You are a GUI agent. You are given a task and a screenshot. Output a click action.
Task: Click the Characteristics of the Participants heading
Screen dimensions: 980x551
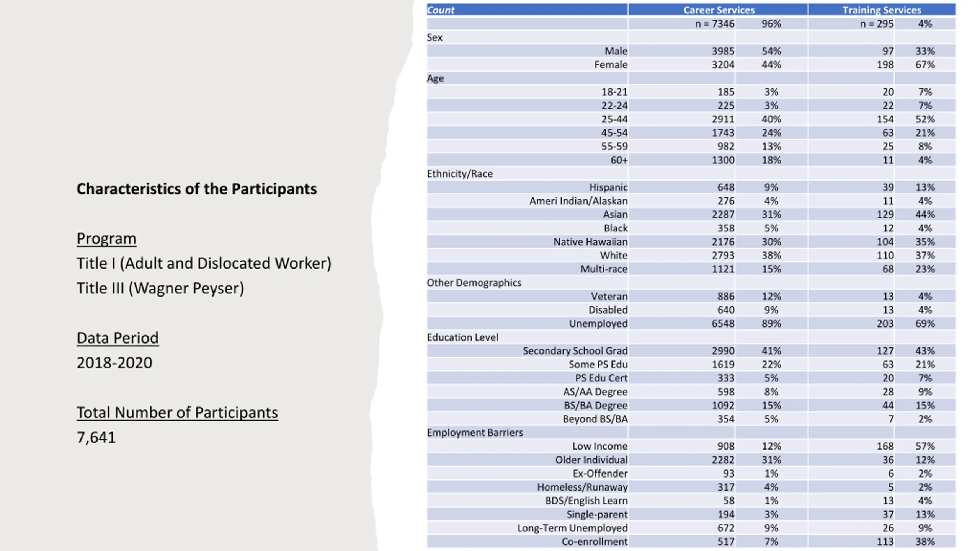click(x=196, y=189)
